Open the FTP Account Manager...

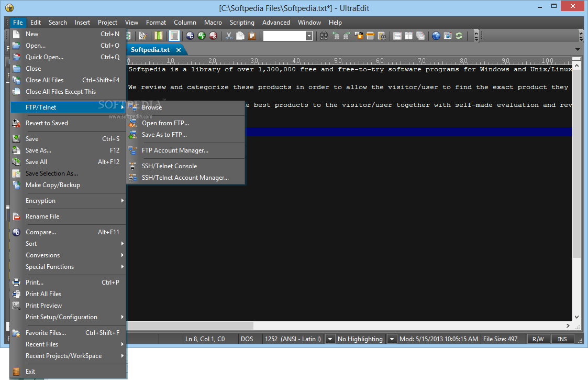(x=186, y=150)
